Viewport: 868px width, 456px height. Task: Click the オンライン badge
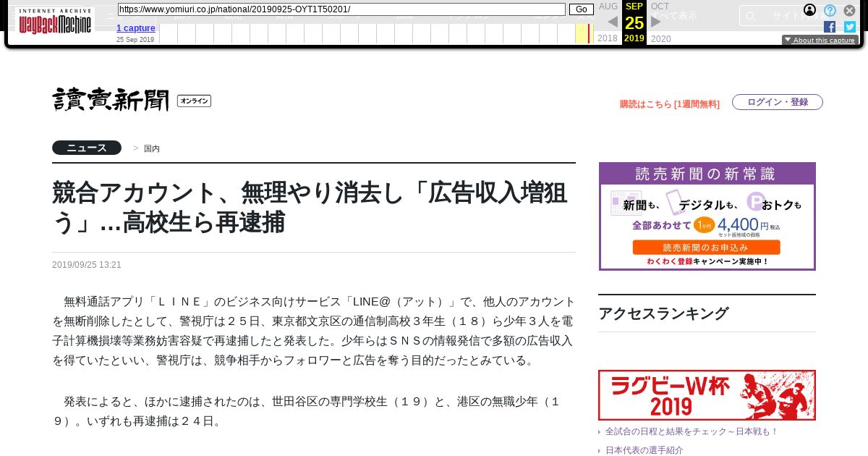pyautogui.click(x=194, y=101)
